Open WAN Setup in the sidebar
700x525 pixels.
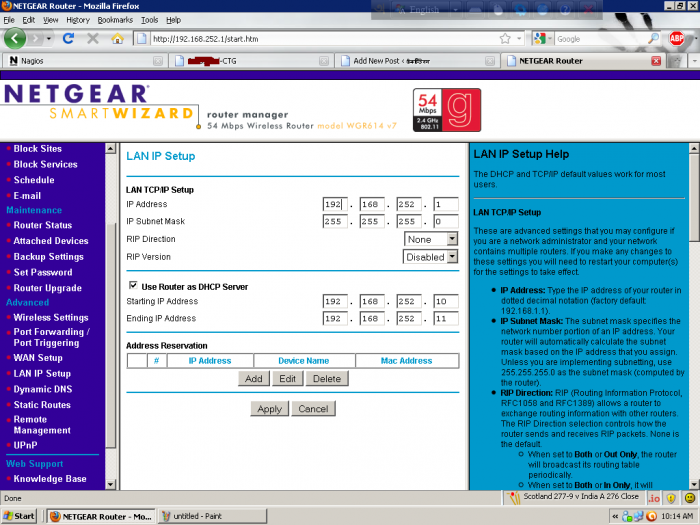point(38,358)
